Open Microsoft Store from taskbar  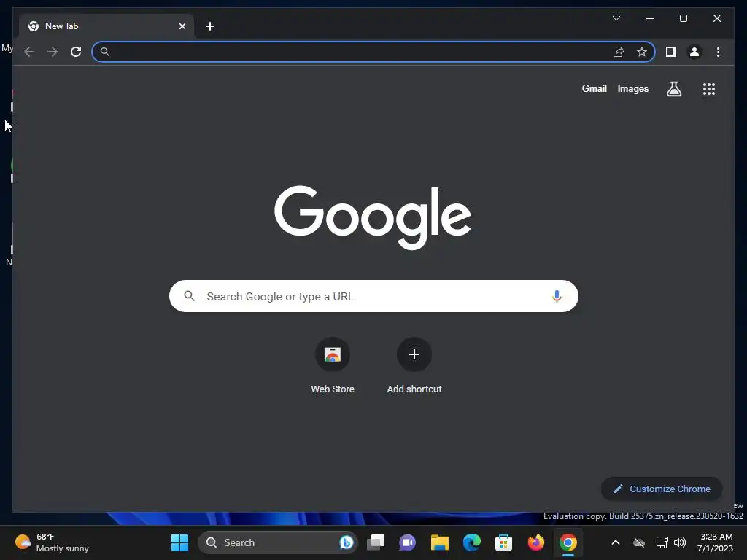pos(503,542)
